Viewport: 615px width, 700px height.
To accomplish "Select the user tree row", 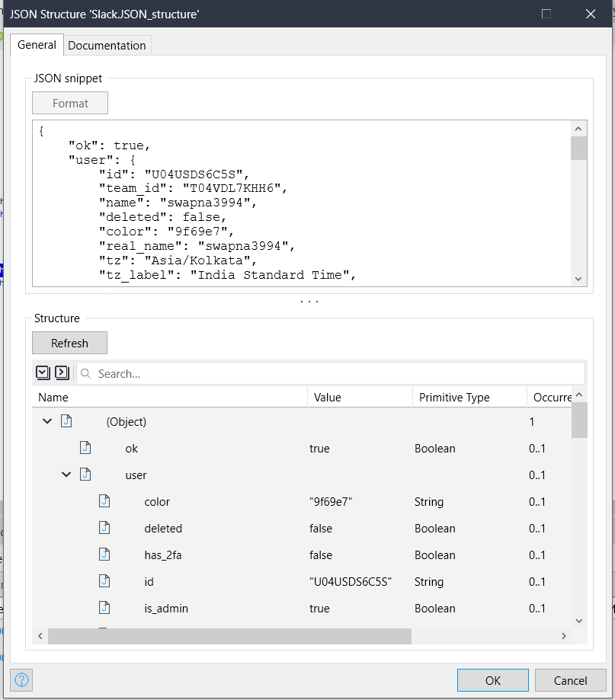I will [x=302, y=475].
